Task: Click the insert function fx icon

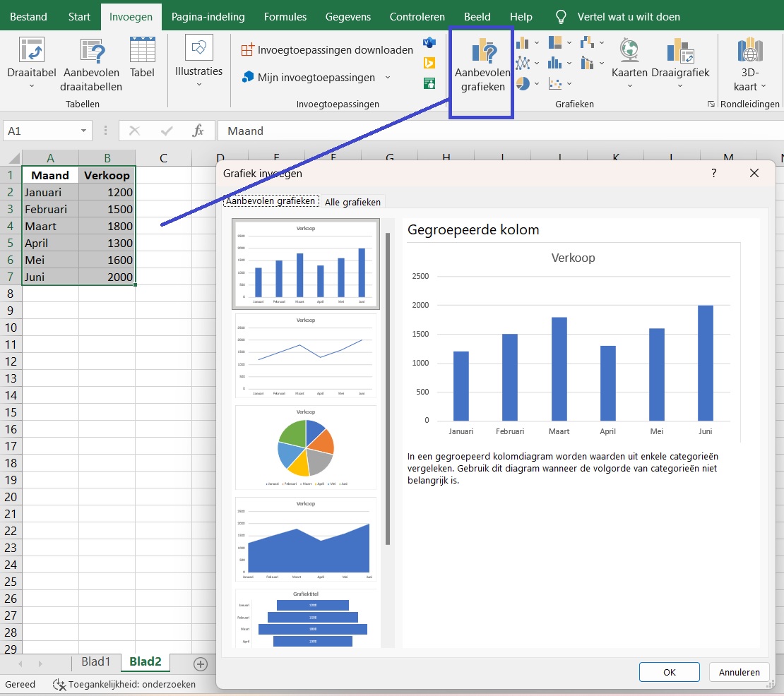Action: tap(198, 131)
